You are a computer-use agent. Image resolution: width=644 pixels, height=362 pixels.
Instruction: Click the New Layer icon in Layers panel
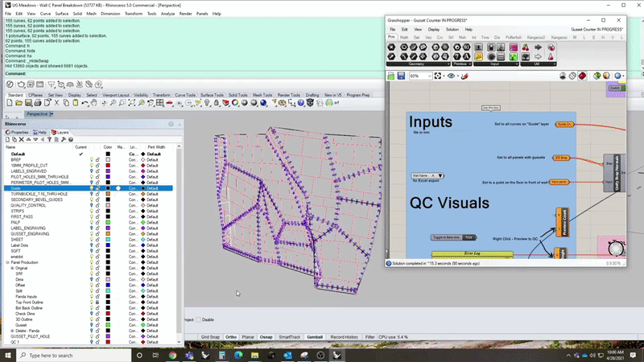(x=7, y=139)
